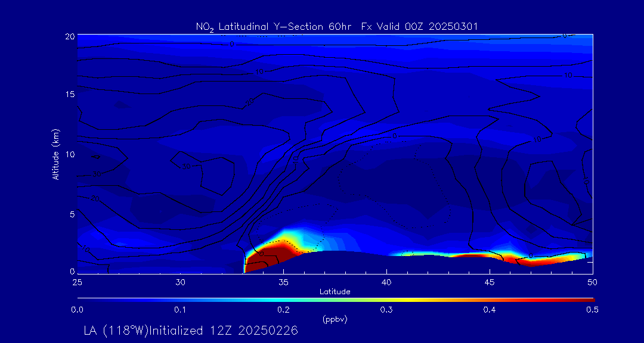This screenshot has width=644, height=343.
Task: Click the colorbar tick label 0.1
Action: point(181,310)
